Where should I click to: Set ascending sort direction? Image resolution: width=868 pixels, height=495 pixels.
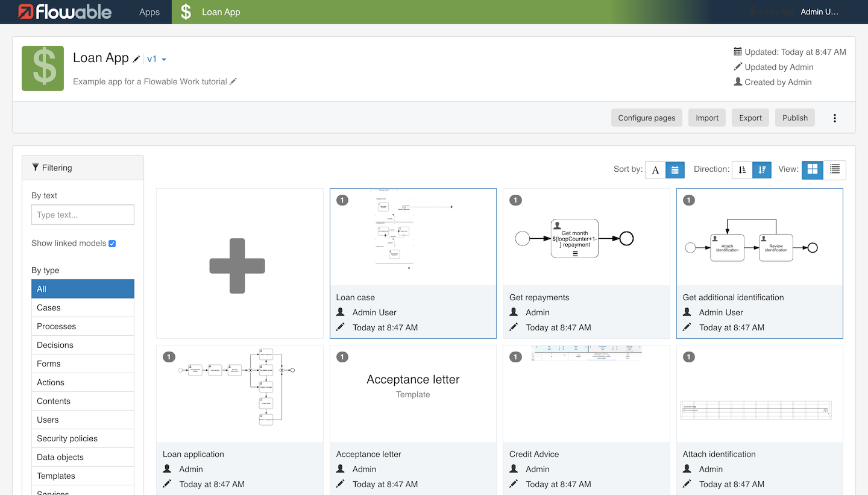click(x=742, y=170)
